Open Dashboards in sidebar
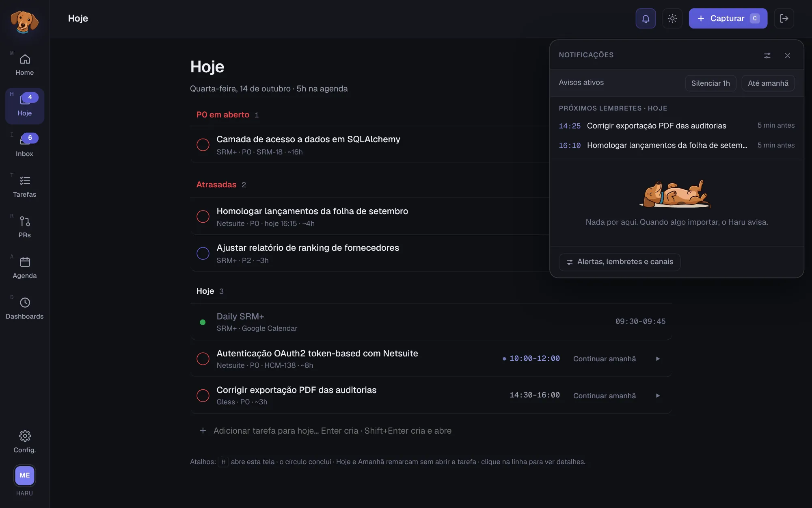This screenshot has width=812, height=508. point(25,309)
